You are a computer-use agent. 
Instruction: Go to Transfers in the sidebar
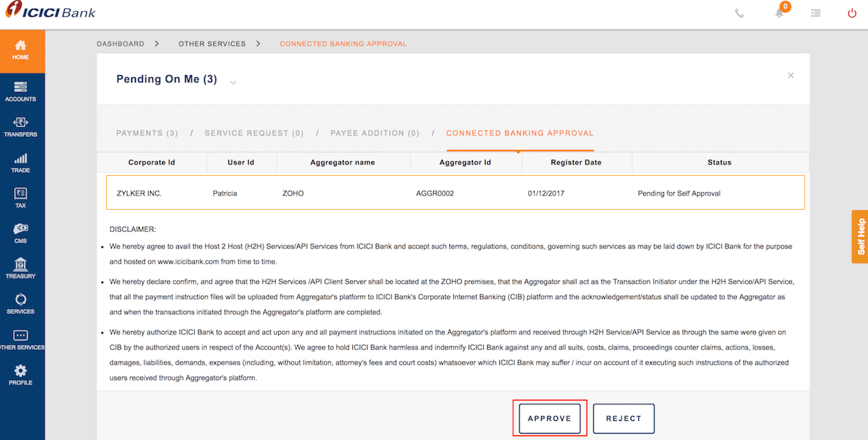[x=21, y=127]
